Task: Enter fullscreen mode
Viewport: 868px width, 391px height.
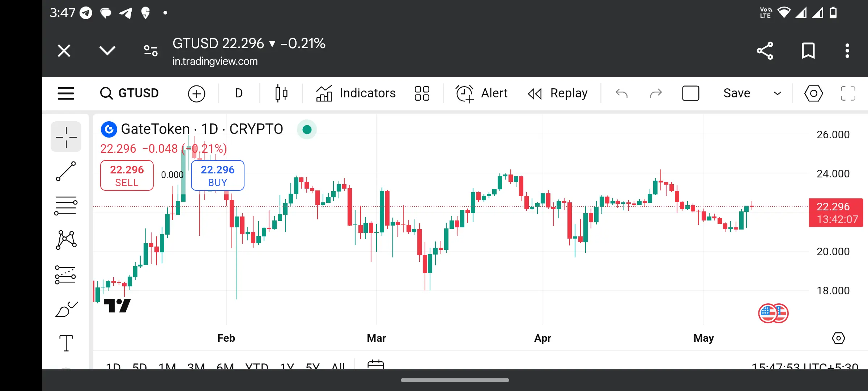Action: (848, 93)
